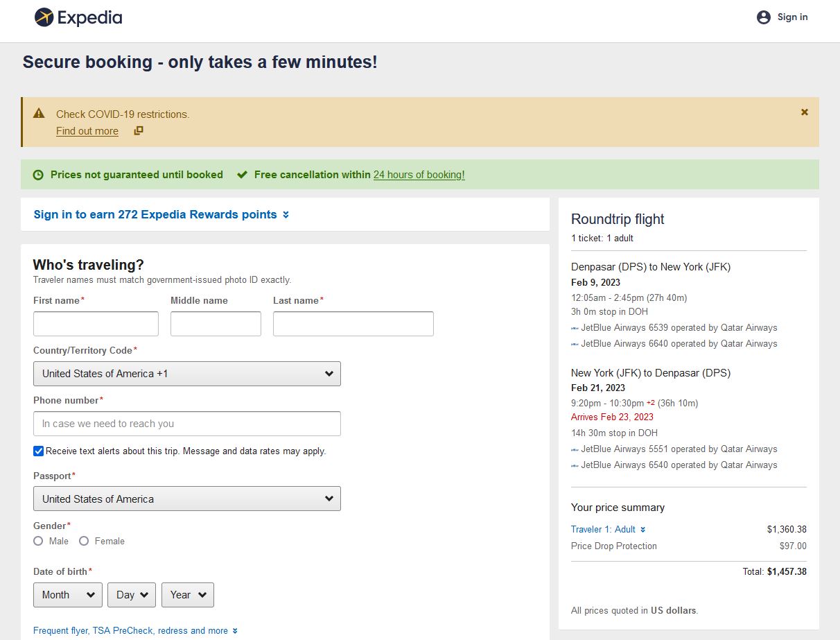The image size is (840, 640).
Task: Dismiss the COVID-19 restrictions banner
Action: 805,112
